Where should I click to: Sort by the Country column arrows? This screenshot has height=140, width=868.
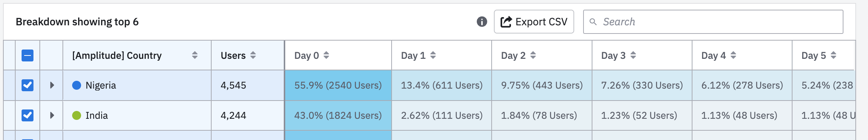(x=195, y=55)
